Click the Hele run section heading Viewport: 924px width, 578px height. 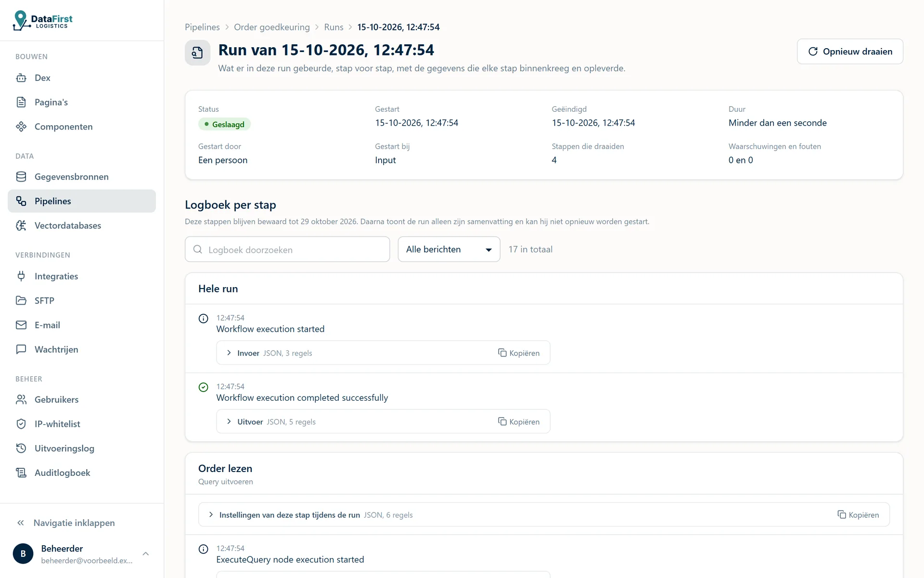pyautogui.click(x=218, y=289)
